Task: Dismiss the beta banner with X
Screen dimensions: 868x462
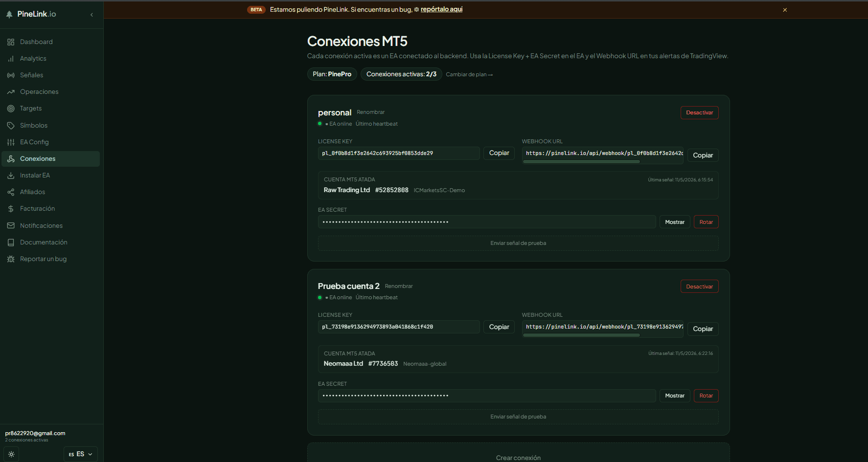Action: 785,10
